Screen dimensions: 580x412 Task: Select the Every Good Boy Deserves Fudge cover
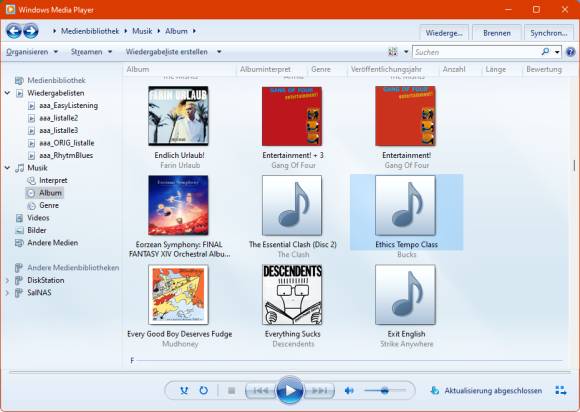178,294
